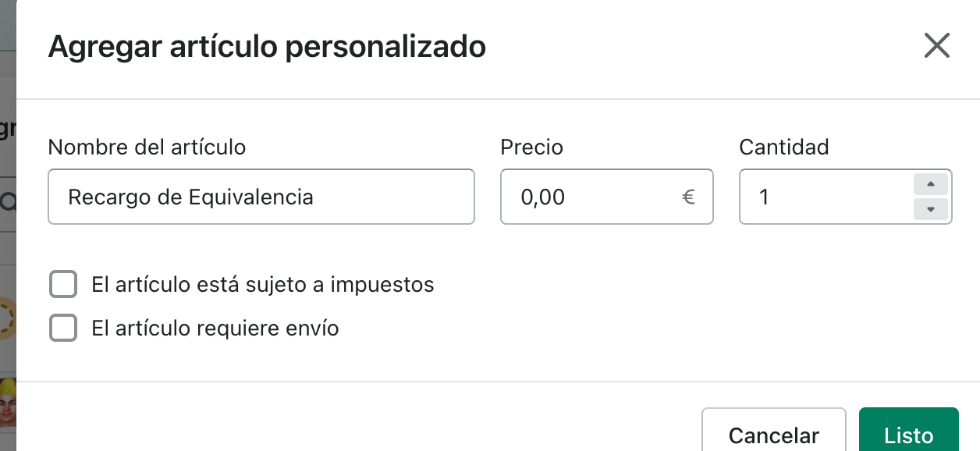Click the dialog title heading text

coord(267,47)
